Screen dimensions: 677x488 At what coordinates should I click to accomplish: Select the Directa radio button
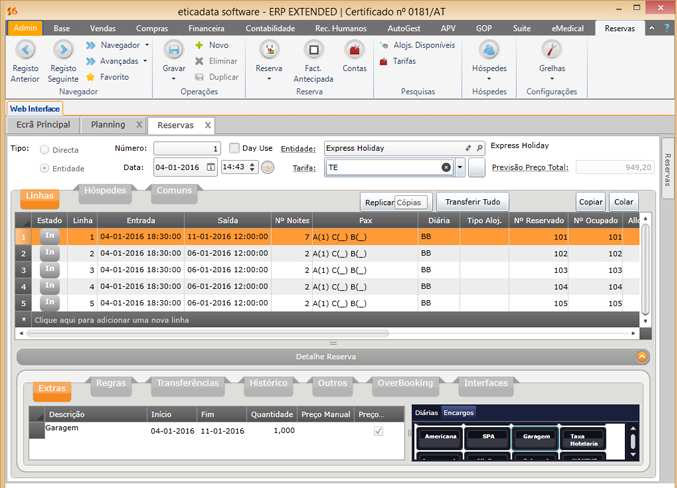45,150
